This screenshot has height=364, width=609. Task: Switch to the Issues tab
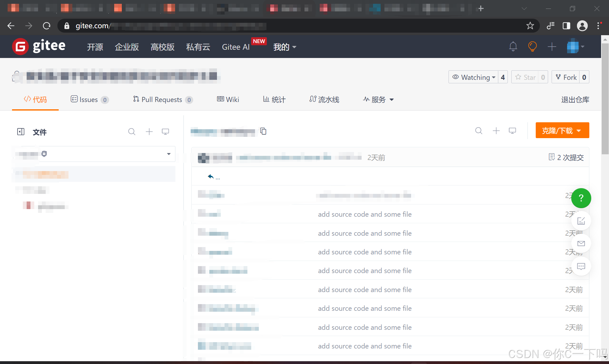click(x=89, y=100)
